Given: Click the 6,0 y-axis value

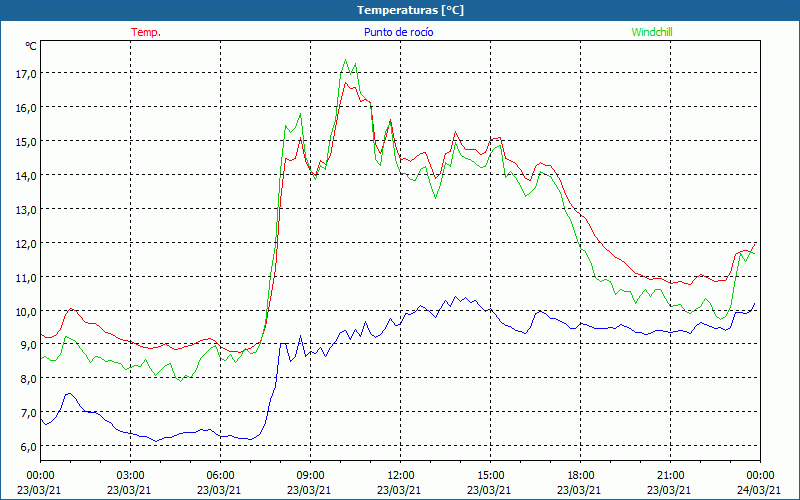Looking at the screenshot, I should (28, 446).
